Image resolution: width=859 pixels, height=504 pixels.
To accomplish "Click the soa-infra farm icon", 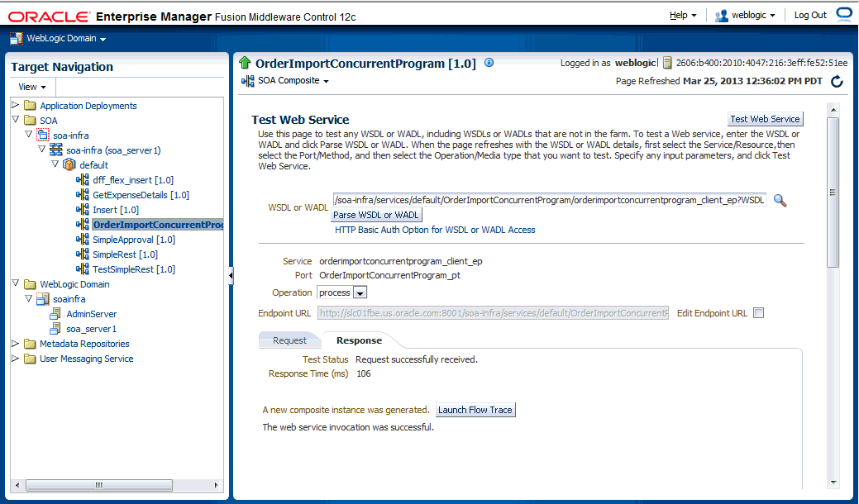I will tap(43, 136).
